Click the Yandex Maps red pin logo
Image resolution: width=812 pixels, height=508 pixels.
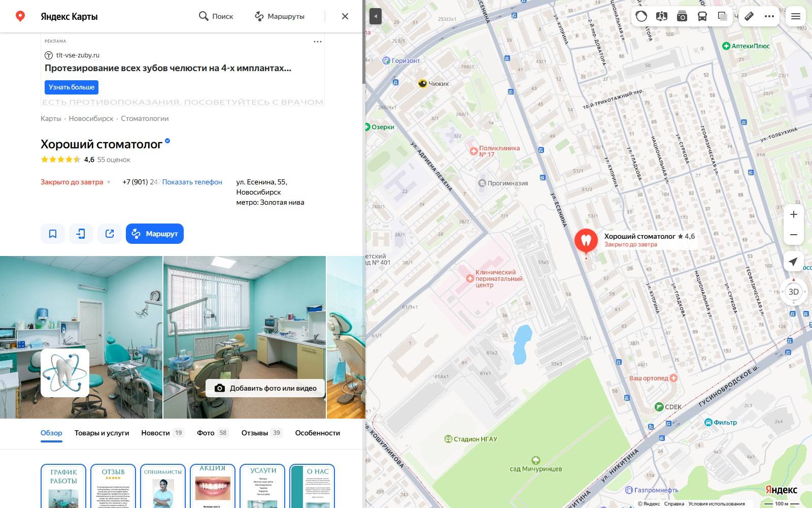click(x=20, y=16)
